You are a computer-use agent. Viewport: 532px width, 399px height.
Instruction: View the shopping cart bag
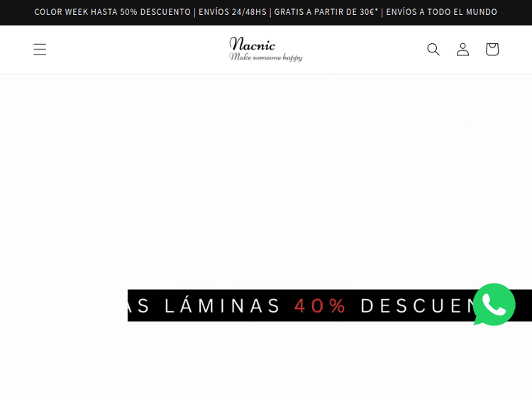(x=492, y=50)
